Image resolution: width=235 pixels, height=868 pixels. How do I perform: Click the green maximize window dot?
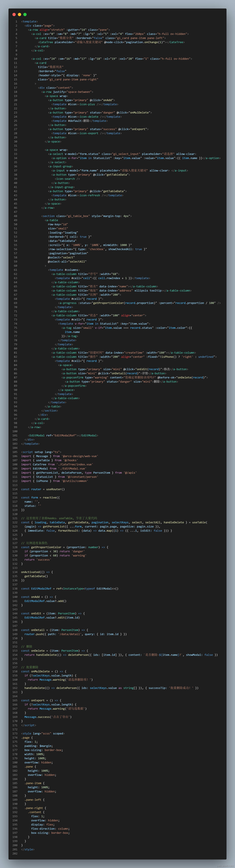tap(25, 14)
